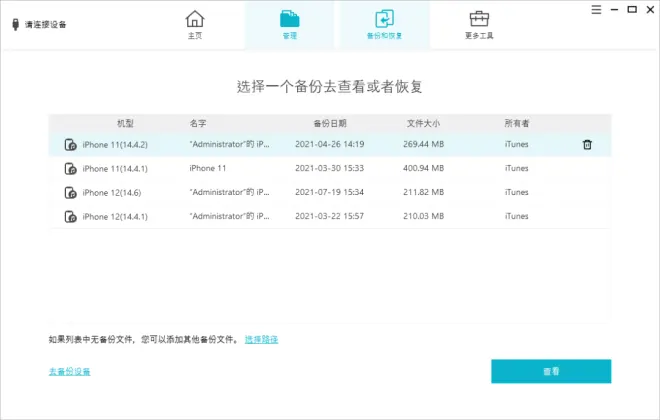
Task: Click size value 210.03 MB
Action: coord(423,216)
